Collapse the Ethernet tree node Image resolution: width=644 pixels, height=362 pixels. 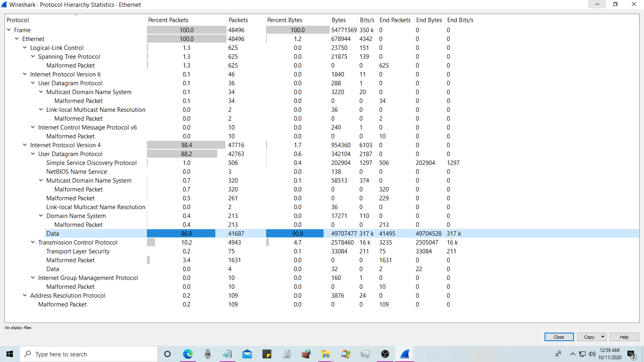[17, 39]
